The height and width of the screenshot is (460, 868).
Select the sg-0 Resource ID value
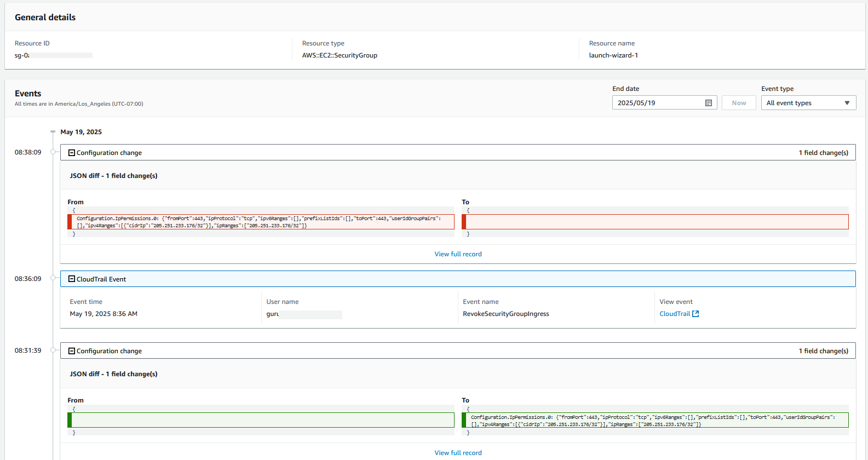pyautogui.click(x=53, y=55)
